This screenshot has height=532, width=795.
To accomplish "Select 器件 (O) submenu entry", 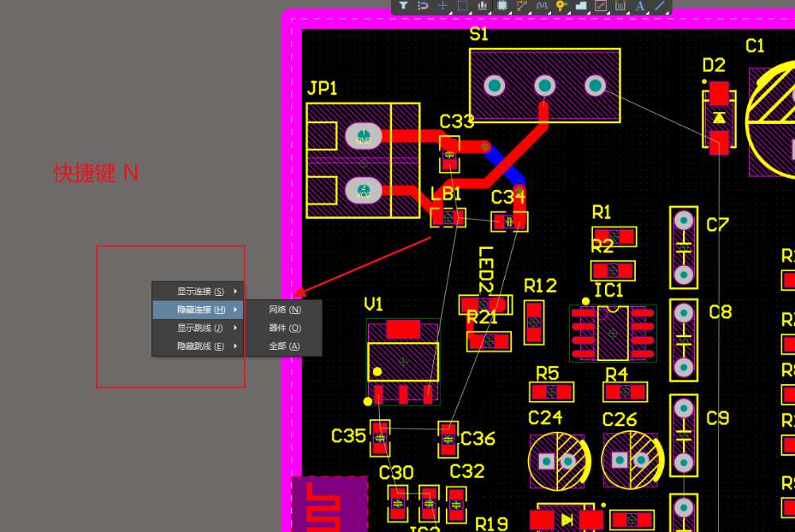I will coord(285,328).
